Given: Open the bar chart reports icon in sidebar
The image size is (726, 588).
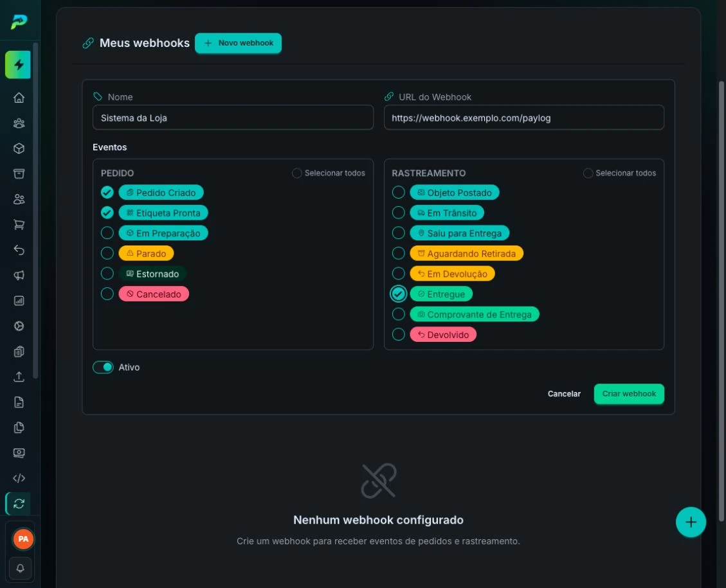Looking at the screenshot, I should [x=19, y=301].
